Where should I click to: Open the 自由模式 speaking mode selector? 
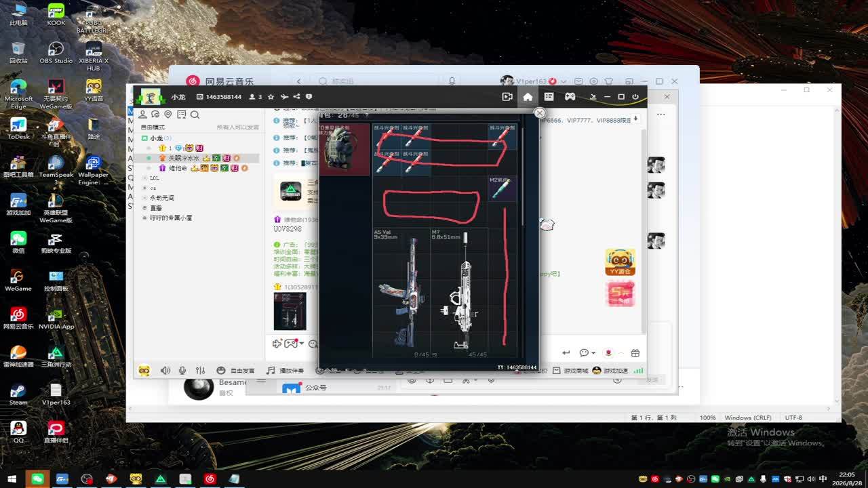coord(153,127)
